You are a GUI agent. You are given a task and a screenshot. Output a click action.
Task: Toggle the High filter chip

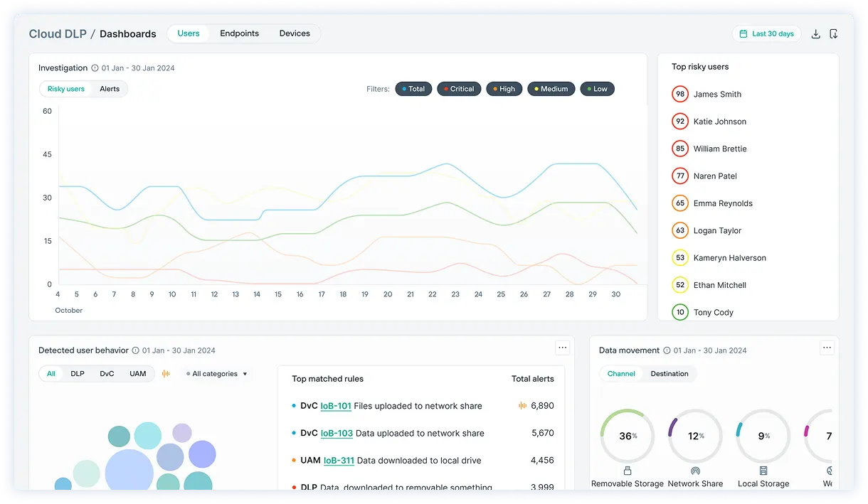point(504,89)
